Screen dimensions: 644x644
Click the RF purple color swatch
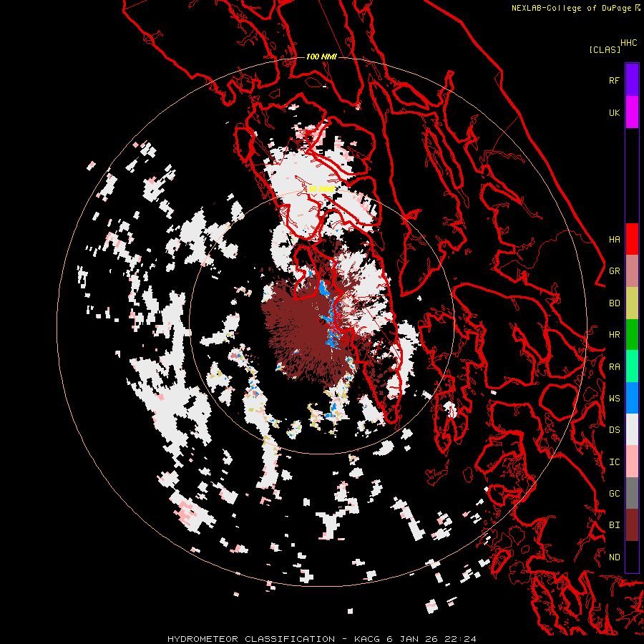point(632,80)
